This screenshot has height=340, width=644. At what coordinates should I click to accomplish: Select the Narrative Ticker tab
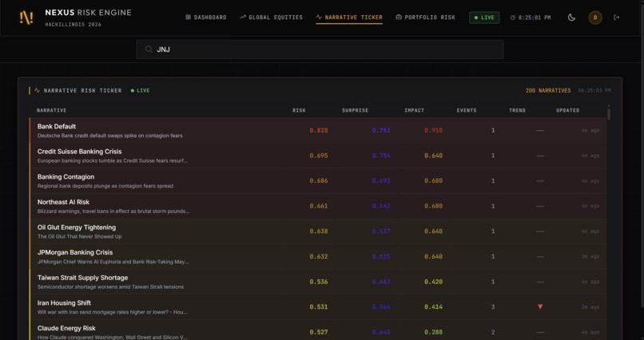point(349,18)
